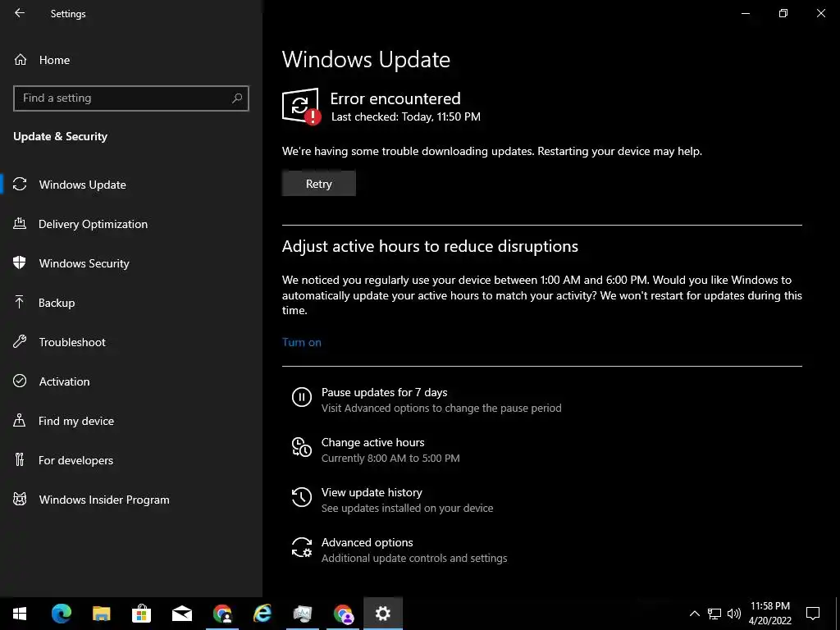Image resolution: width=840 pixels, height=630 pixels.
Task: Open Delivery Optimization settings
Action: coord(131,224)
